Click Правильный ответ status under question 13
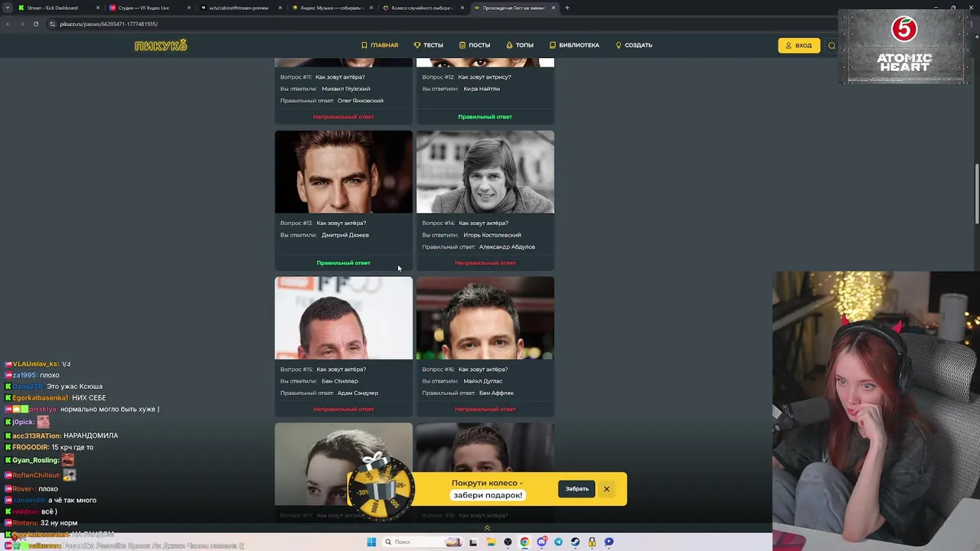Image resolution: width=980 pixels, height=551 pixels. (344, 263)
